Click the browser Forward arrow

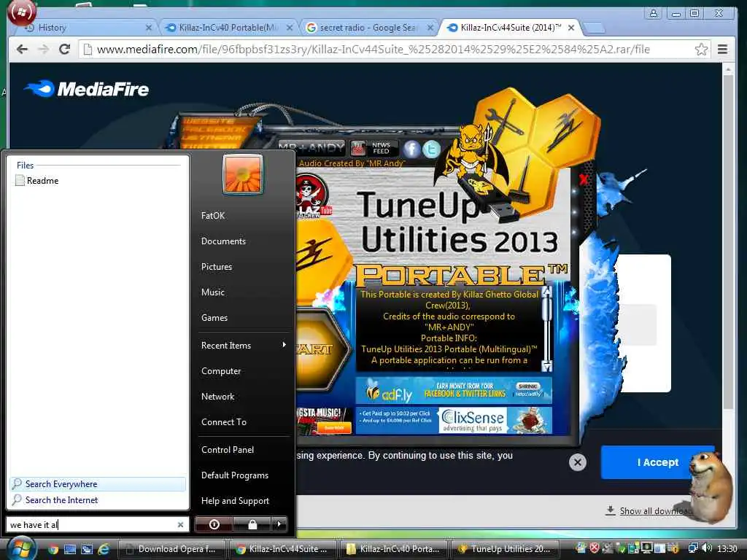43,49
